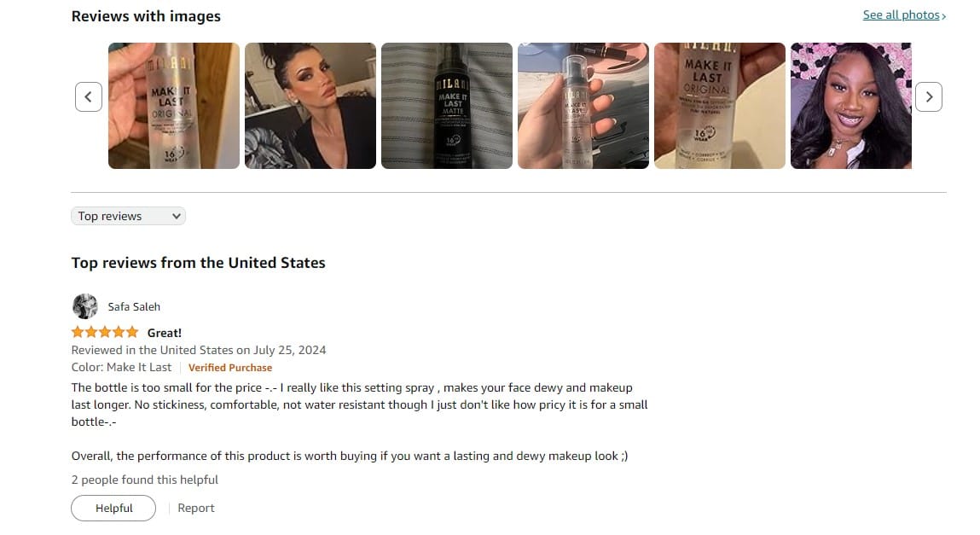Open photo of small spray bottle held over suitcase

(x=583, y=106)
